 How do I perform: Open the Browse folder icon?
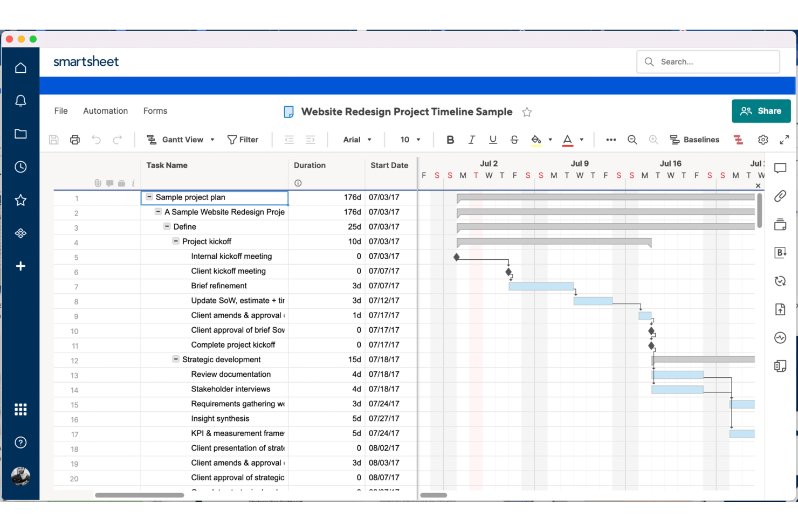tap(20, 134)
